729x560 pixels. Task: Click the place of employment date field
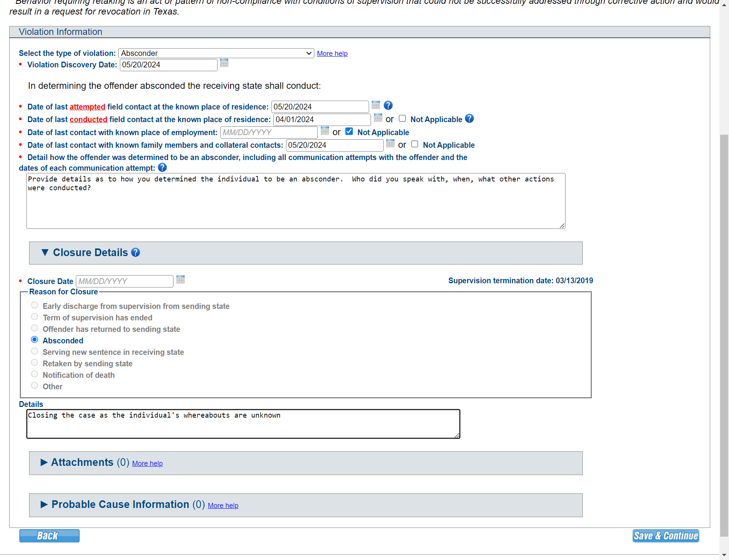pyautogui.click(x=269, y=132)
